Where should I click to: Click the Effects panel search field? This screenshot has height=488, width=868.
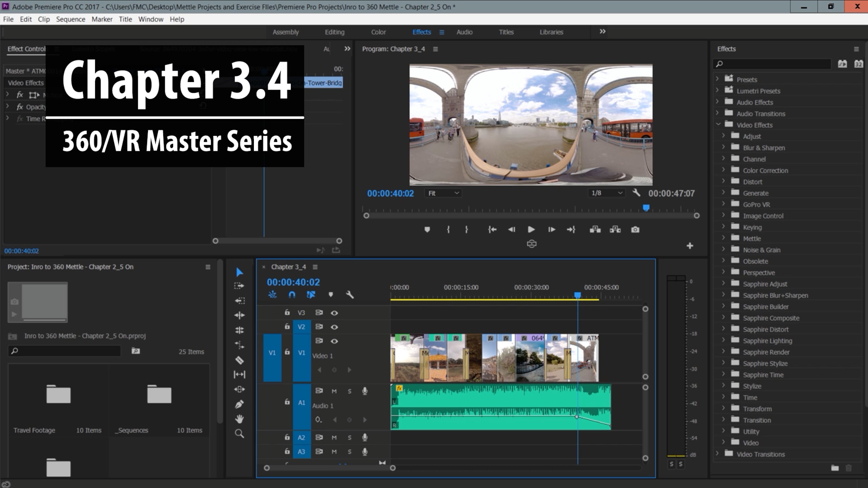[773, 64]
